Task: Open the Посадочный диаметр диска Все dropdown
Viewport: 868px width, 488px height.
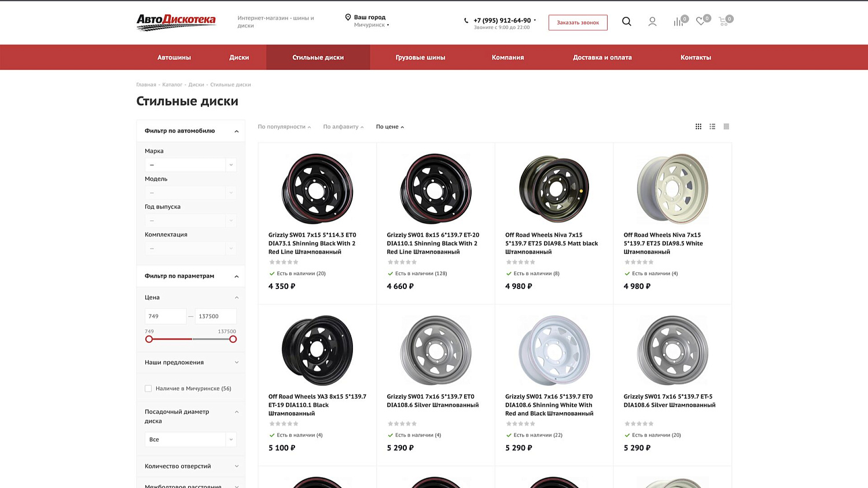Action: (x=190, y=439)
